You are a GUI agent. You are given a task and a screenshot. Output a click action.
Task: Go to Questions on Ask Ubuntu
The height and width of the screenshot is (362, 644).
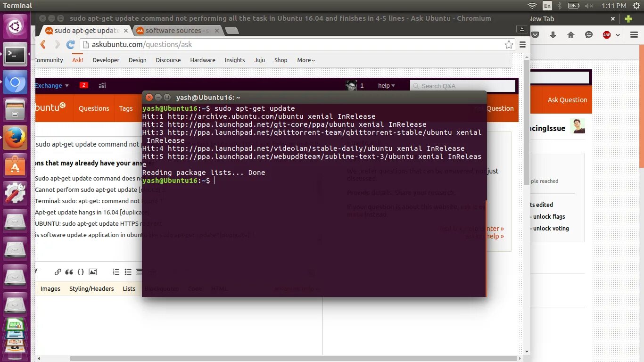coord(94,108)
